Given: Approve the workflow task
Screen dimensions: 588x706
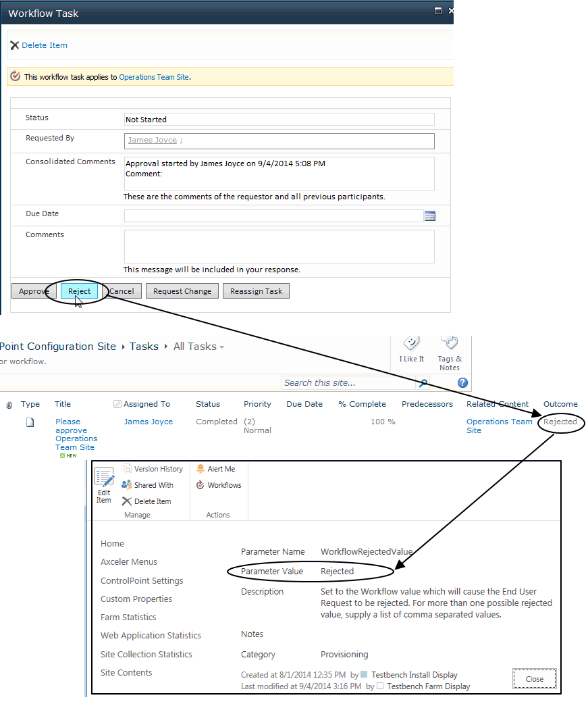Looking at the screenshot, I should [32, 291].
